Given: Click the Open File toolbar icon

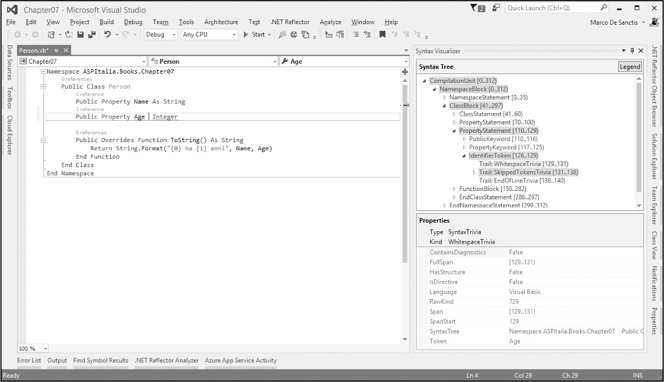Looking at the screenshot, I should 69,35.
